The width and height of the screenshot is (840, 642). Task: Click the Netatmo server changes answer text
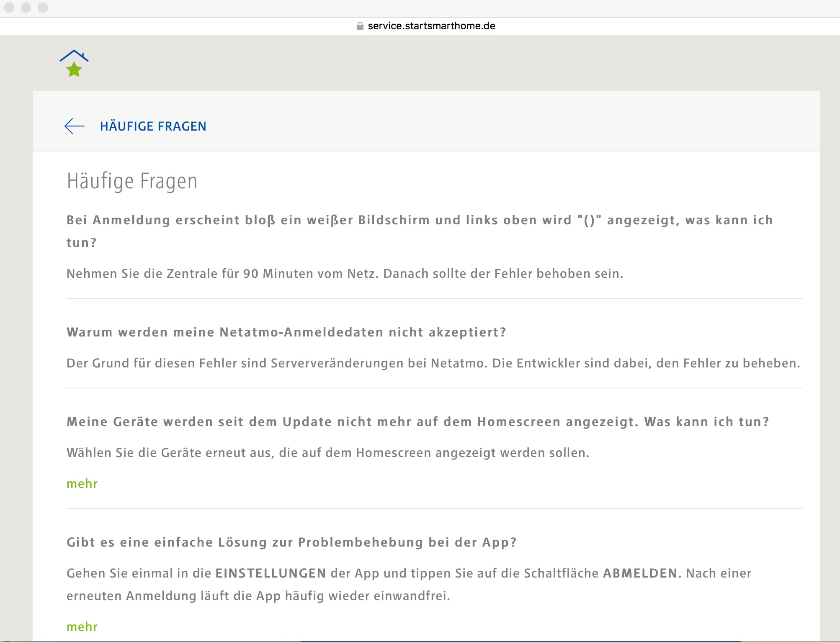(x=433, y=363)
